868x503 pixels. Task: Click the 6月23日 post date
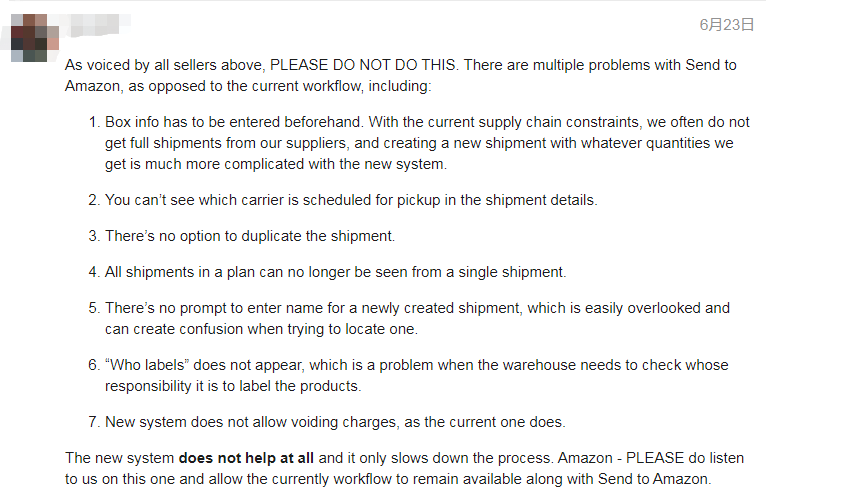tap(726, 25)
